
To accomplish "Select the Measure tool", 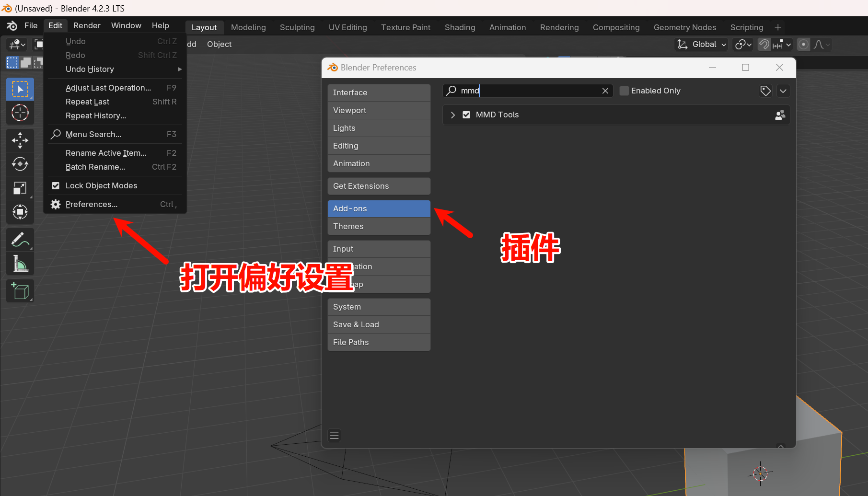I will point(20,264).
